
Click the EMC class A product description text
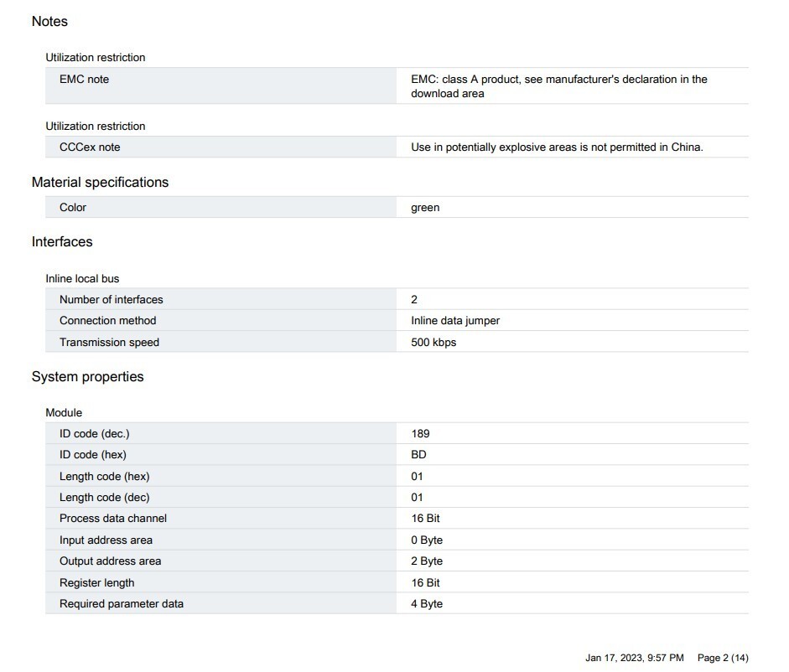click(559, 86)
